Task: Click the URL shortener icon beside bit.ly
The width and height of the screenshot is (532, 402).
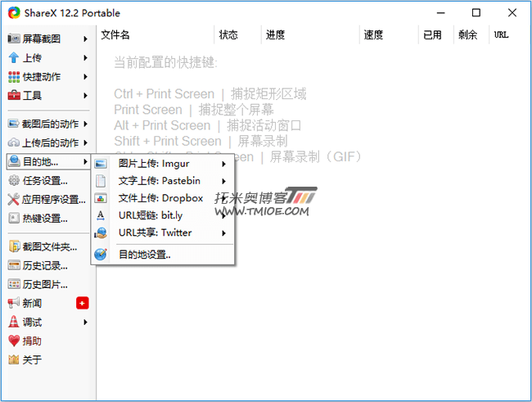Action: 101,215
